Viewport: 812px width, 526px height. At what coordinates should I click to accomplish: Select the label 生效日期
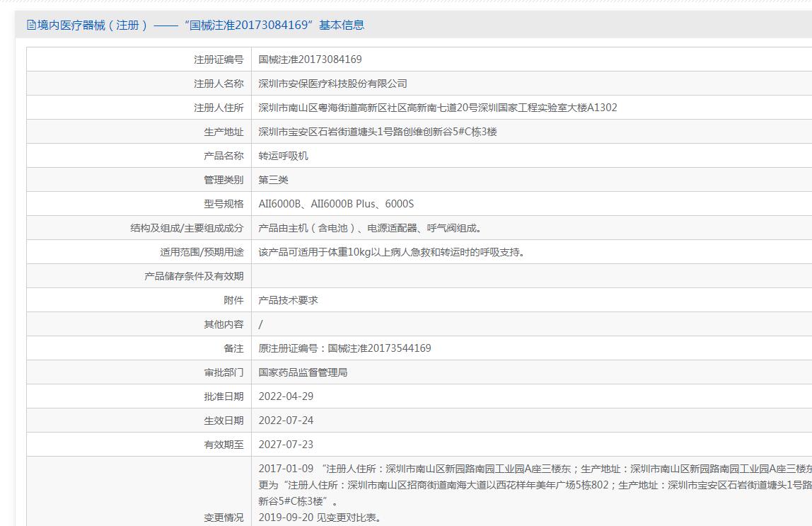[x=224, y=421]
